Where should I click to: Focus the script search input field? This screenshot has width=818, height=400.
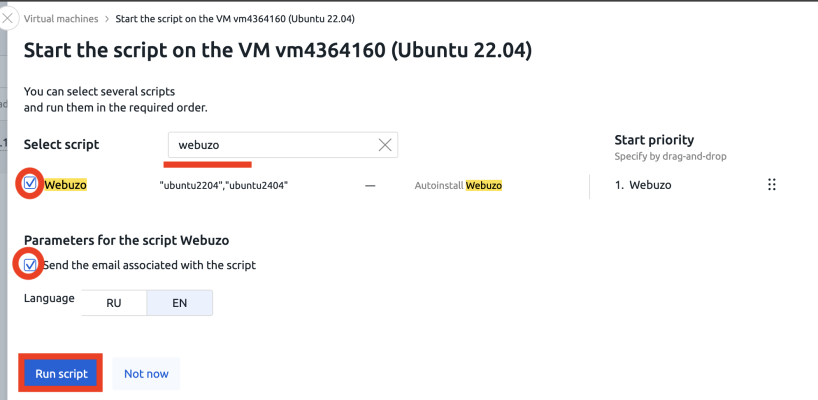pyautogui.click(x=276, y=145)
